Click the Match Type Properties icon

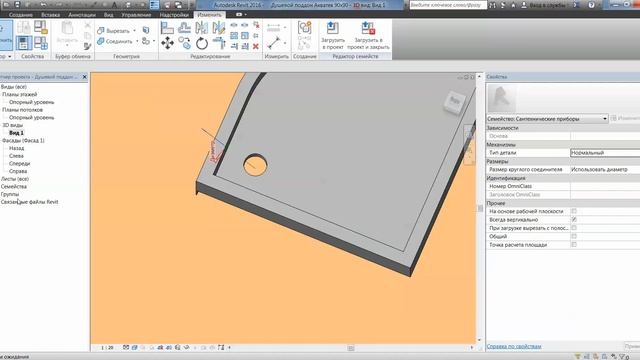(87, 47)
